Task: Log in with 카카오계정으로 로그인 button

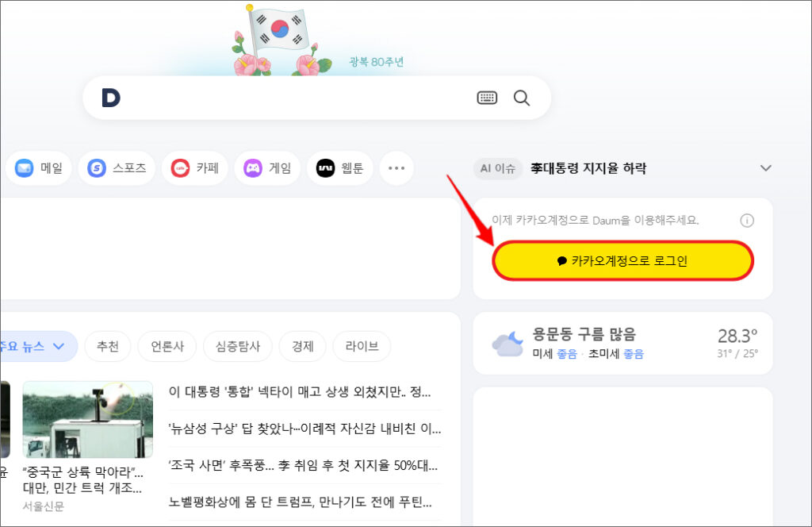Action: 622,260
